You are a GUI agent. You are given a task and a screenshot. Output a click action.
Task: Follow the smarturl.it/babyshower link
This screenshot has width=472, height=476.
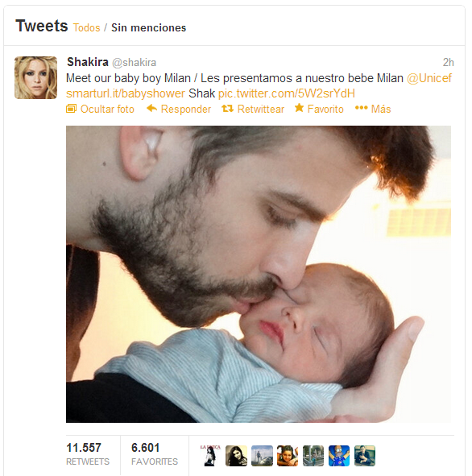click(x=126, y=93)
